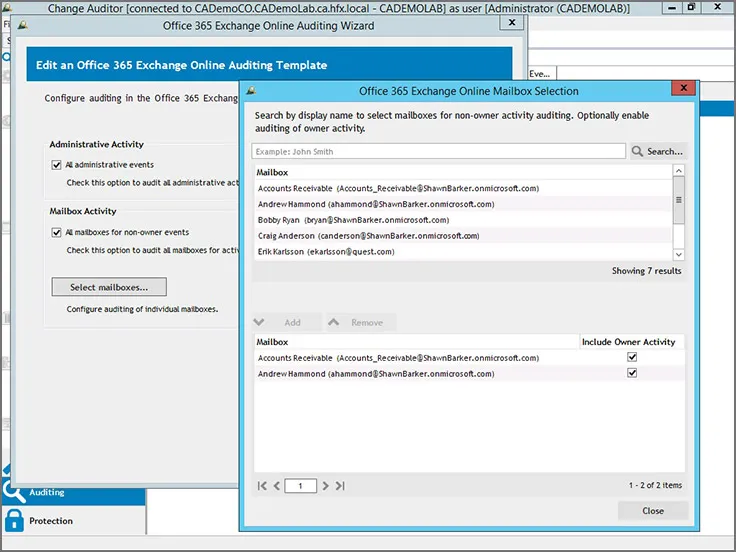This screenshot has width=736, height=552.
Task: Click the Add button with down chevron
Action: (287, 322)
